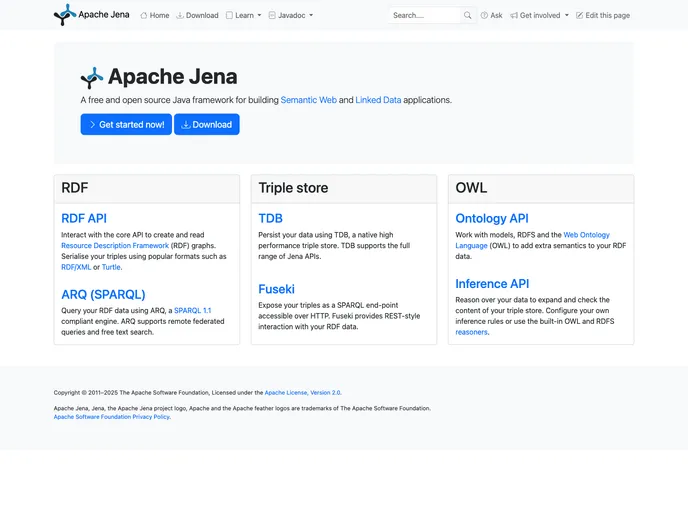Open the RDF/XML link
The width and height of the screenshot is (688, 512).
(x=76, y=267)
